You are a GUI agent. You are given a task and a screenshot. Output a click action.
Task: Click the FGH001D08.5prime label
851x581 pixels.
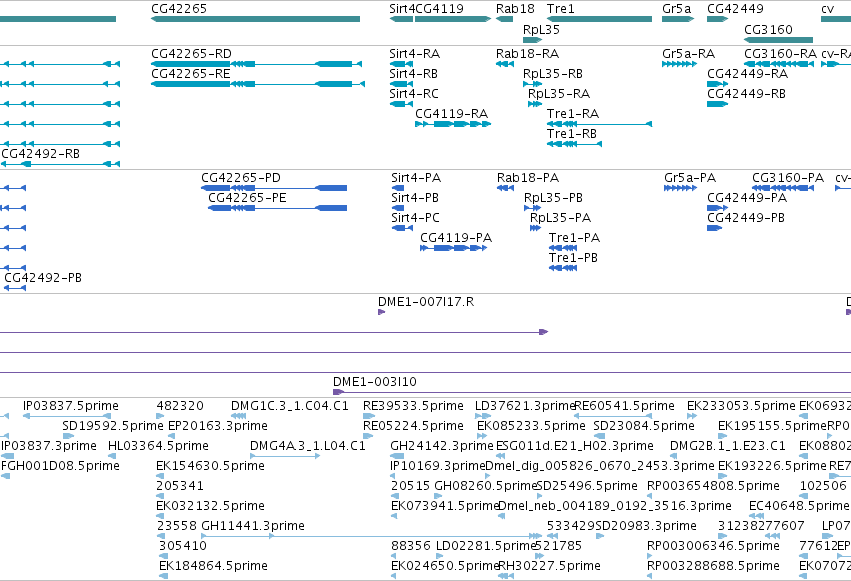coord(60,466)
